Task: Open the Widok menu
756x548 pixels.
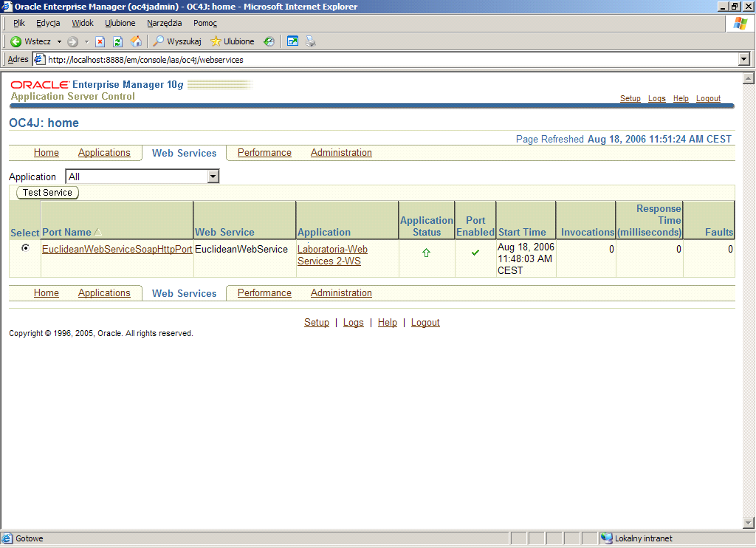Action: point(83,23)
